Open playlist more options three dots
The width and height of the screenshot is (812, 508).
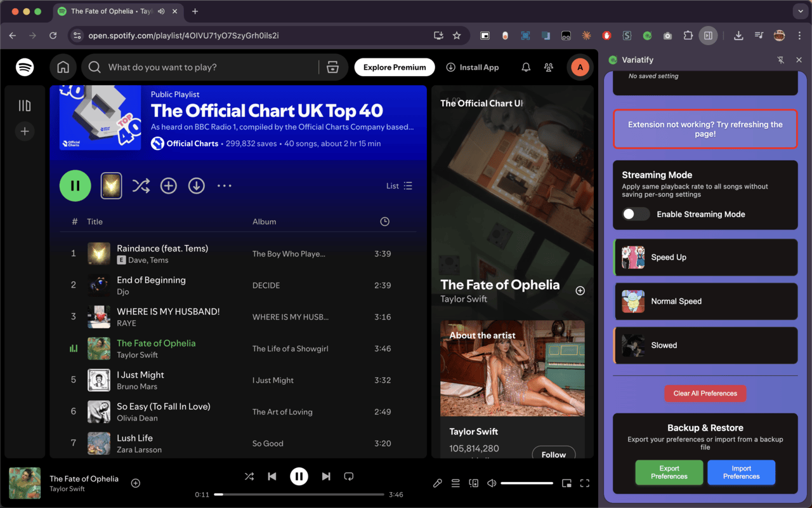(x=225, y=186)
